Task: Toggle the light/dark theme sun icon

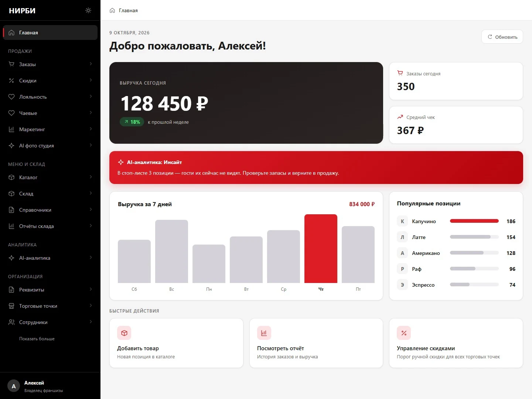Action: [88, 10]
